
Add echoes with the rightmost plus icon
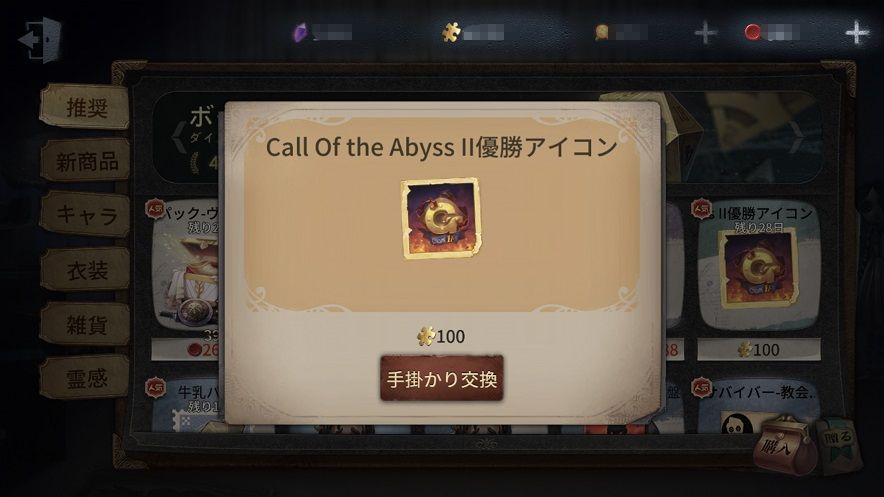(857, 33)
